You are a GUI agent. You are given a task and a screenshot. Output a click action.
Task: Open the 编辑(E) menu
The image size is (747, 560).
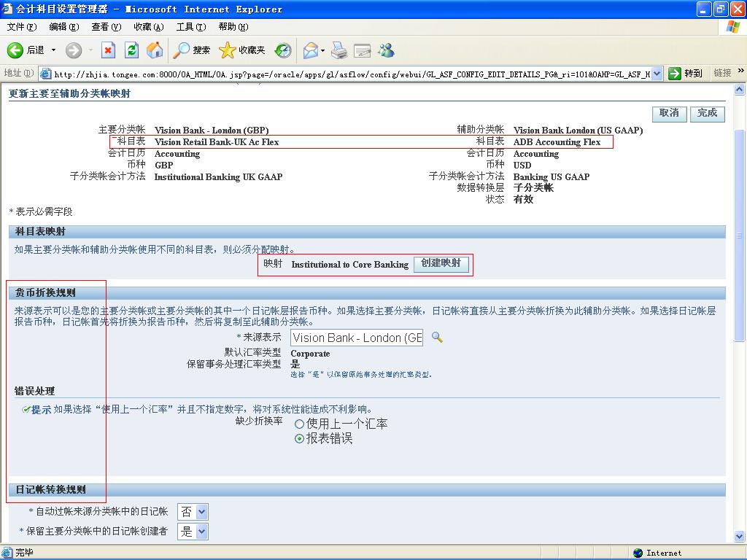[64, 27]
